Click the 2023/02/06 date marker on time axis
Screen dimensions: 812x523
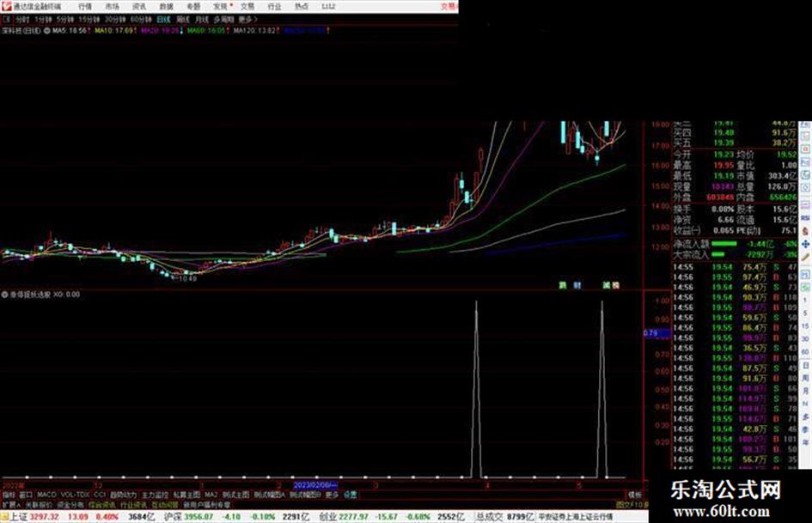[x=315, y=485]
